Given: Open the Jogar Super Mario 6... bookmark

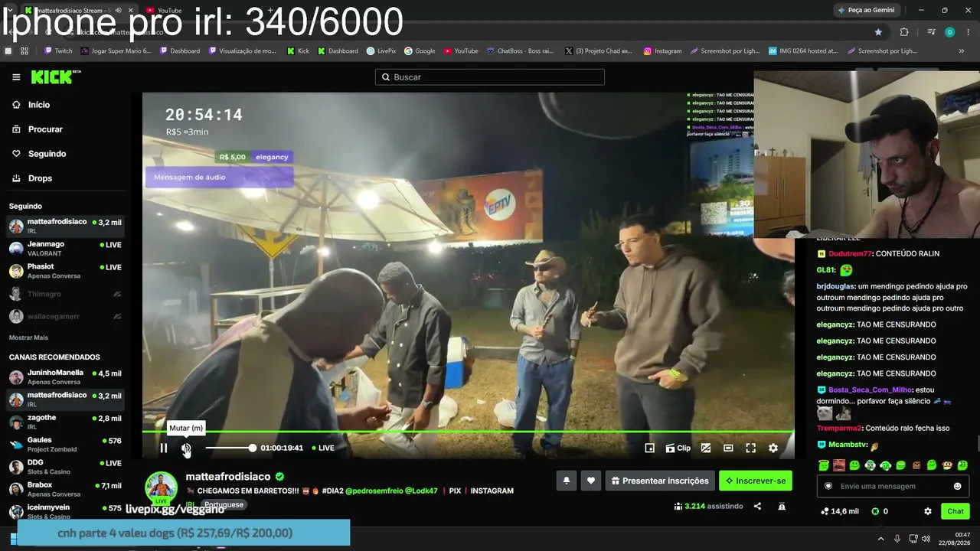Looking at the screenshot, I should pos(116,51).
